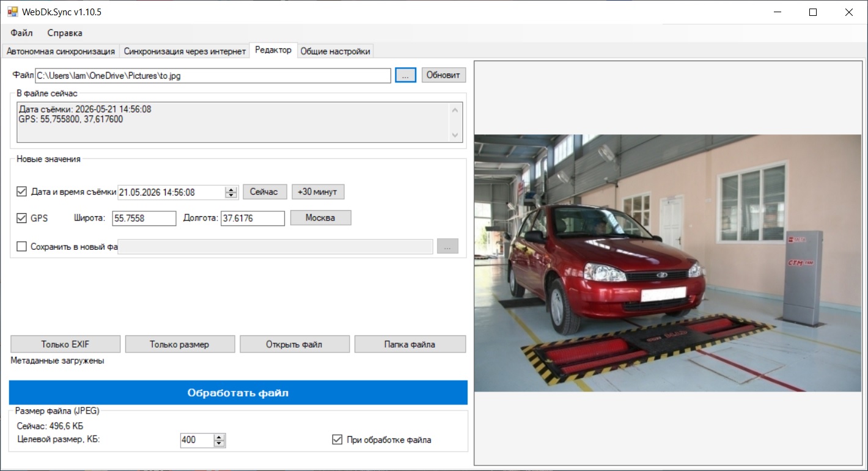Screen dimensions: 868x471
Task: Increase target size with spinner up arrow
Action: 220,437
